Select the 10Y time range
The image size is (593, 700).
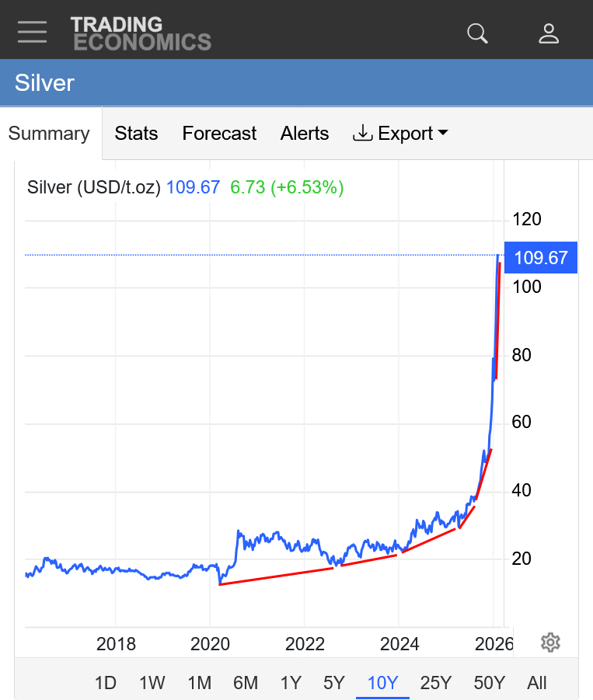(382, 683)
